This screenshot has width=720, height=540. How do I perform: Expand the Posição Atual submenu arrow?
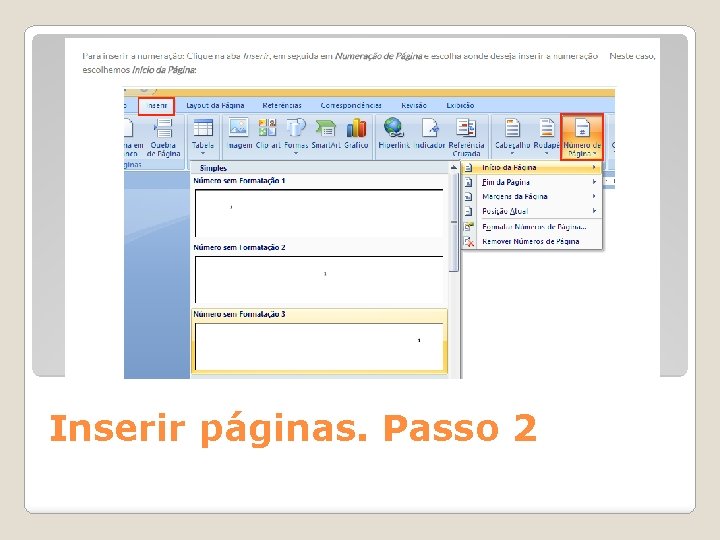(594, 211)
